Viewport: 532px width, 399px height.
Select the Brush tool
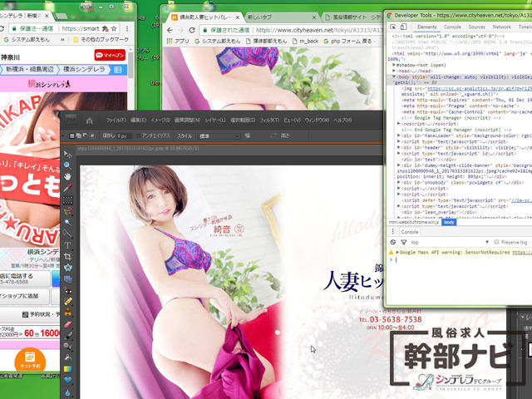point(68,336)
